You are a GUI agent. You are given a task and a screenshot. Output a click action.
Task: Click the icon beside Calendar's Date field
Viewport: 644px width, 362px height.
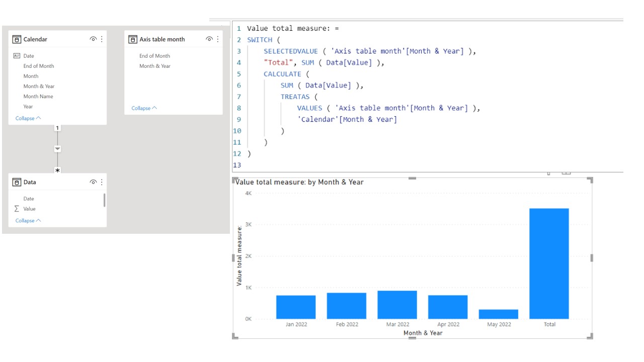click(17, 56)
